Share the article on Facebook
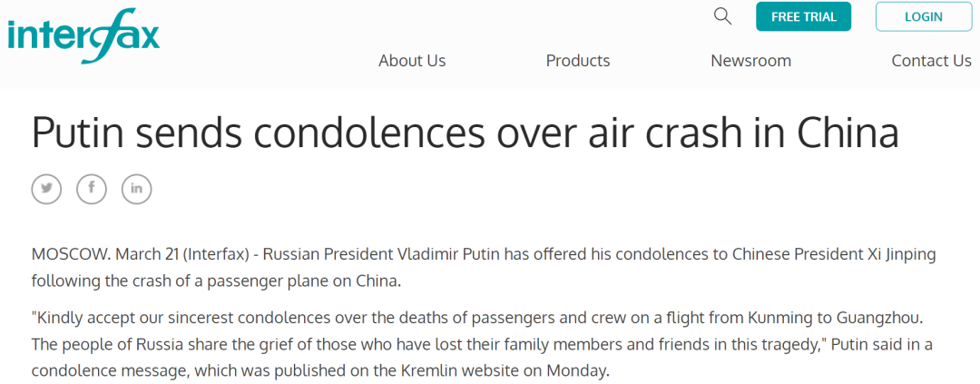The height and width of the screenshot is (384, 980). [x=92, y=189]
